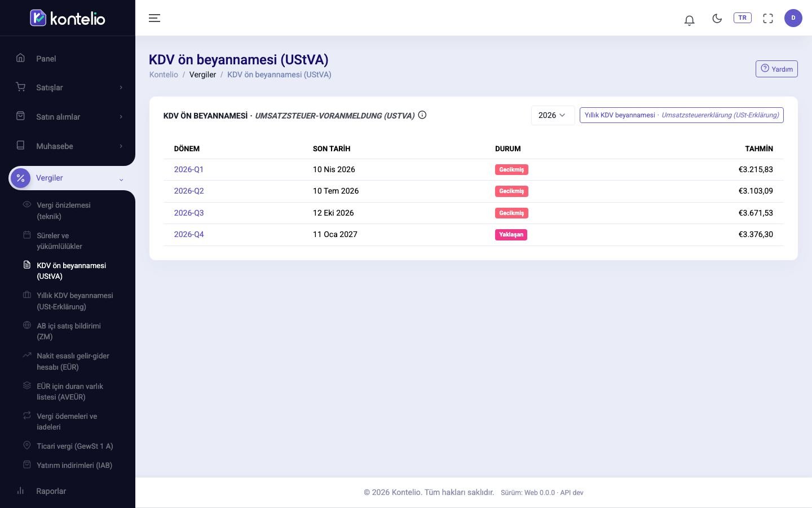
Task: Open the Yardım help button
Action: tap(776, 69)
